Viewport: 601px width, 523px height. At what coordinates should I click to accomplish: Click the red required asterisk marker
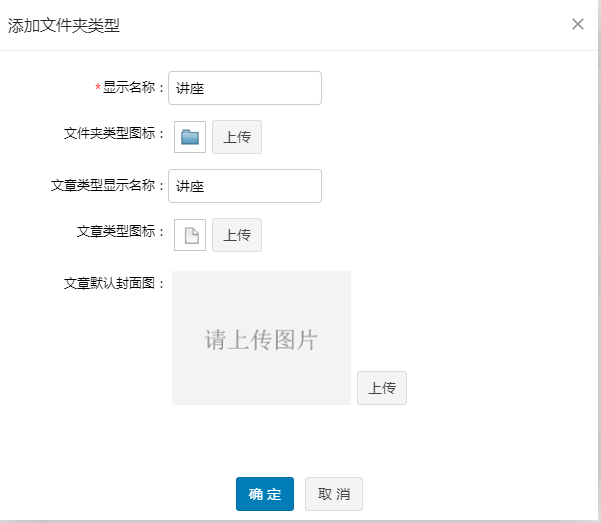pyautogui.click(x=98, y=87)
